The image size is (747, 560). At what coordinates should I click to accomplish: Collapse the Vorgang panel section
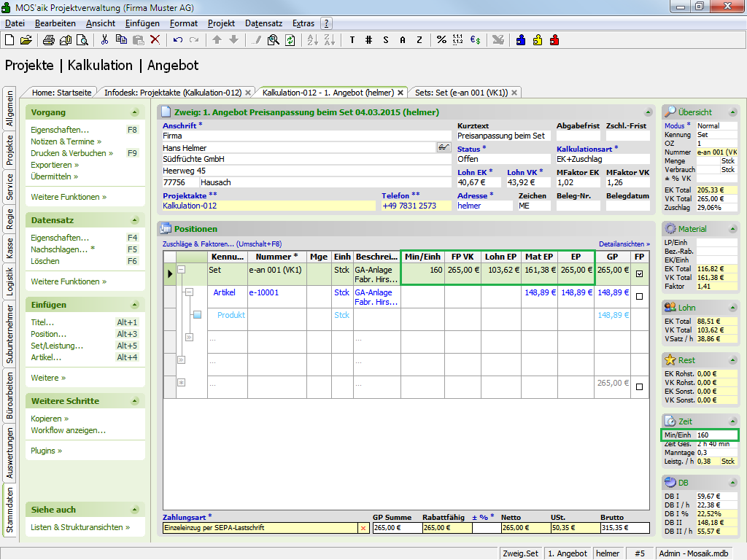(134, 112)
